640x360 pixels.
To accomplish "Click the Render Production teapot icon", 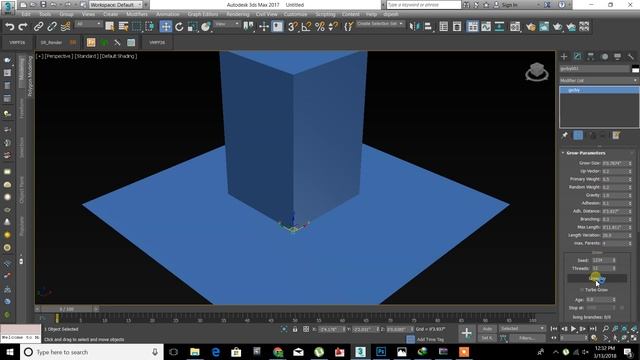I will (558, 27).
